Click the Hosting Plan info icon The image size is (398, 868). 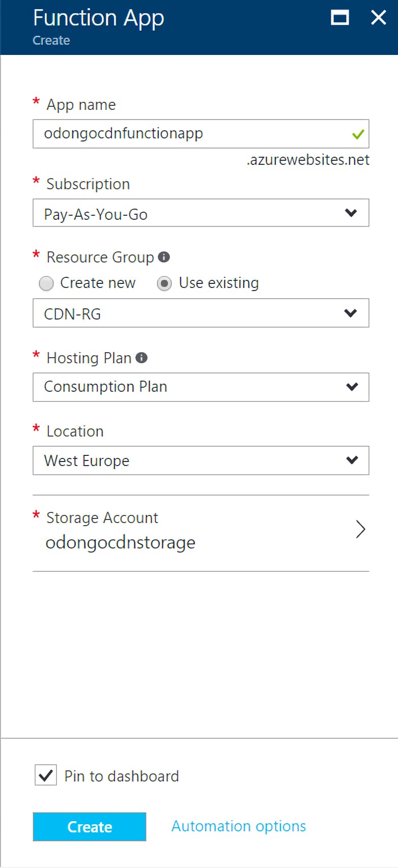click(x=143, y=358)
